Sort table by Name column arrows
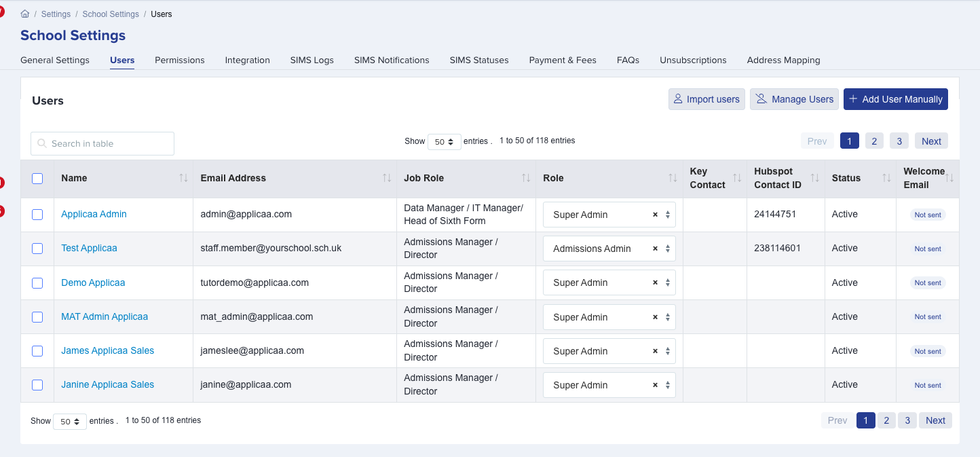The image size is (980, 457). point(183,178)
